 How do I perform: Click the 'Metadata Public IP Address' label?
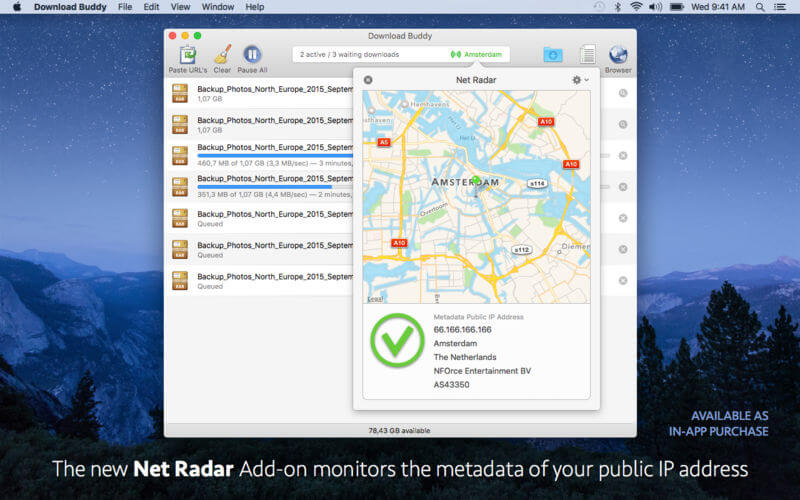pos(479,317)
